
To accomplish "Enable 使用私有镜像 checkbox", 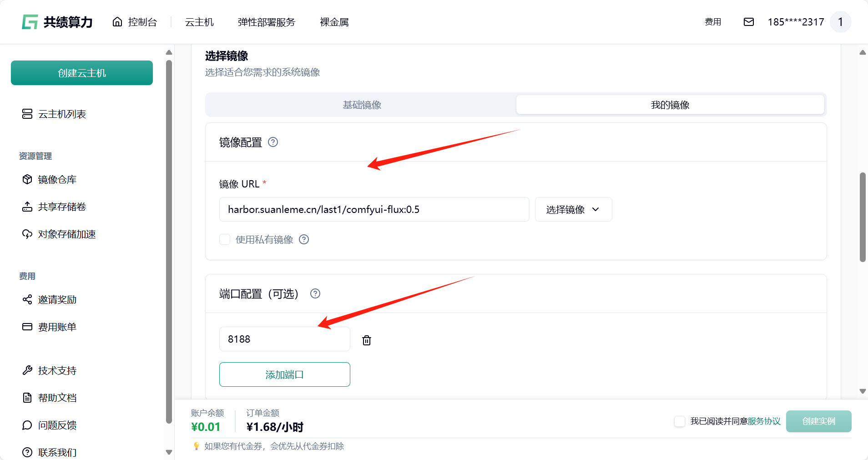I will click(x=225, y=239).
